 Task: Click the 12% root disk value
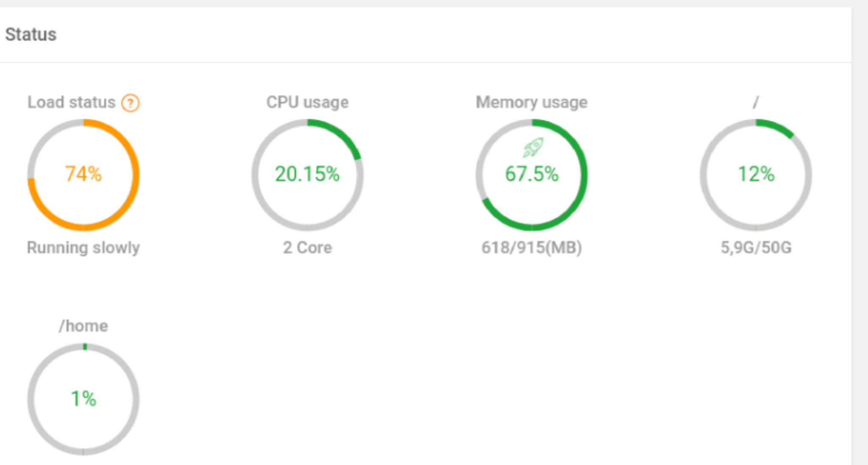pyautogui.click(x=756, y=174)
